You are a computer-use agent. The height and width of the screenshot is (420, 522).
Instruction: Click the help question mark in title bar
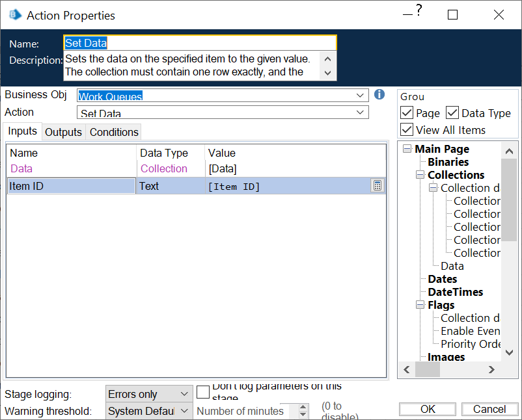(x=419, y=10)
